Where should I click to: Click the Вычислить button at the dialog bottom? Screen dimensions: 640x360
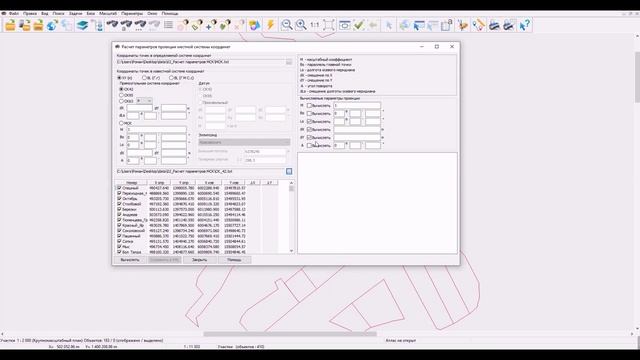[x=130, y=260]
